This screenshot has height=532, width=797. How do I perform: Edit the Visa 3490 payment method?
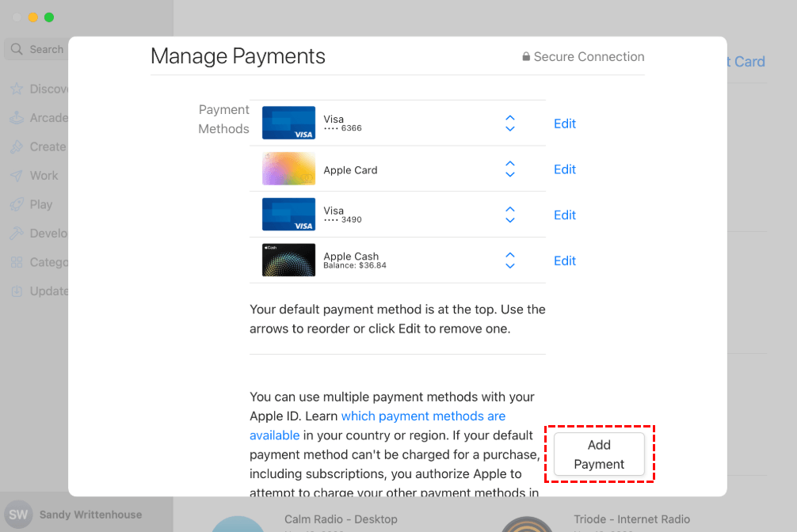coord(565,215)
